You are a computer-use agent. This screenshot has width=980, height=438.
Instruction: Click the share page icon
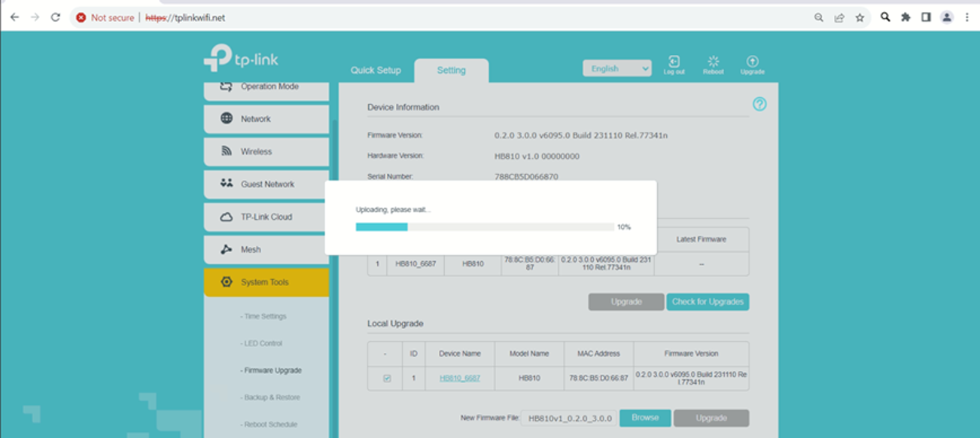[839, 17]
